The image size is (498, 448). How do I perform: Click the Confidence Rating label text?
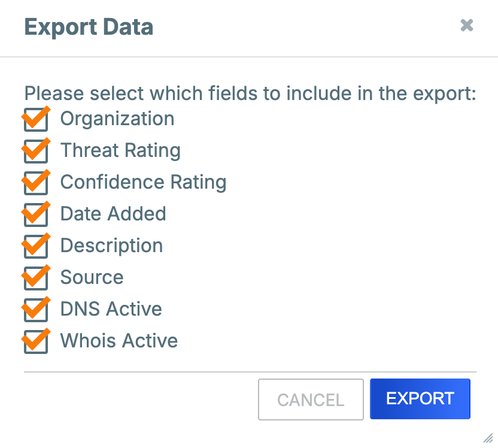pyautogui.click(x=143, y=183)
